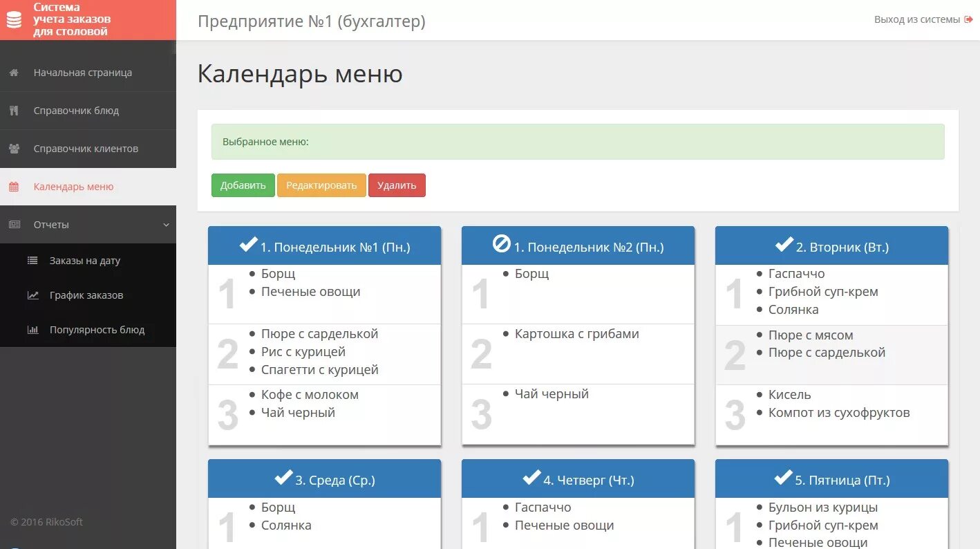The image size is (980, 549).
Task: Click Пюре с сарделькой in Понедельник №1
Action: (x=319, y=334)
